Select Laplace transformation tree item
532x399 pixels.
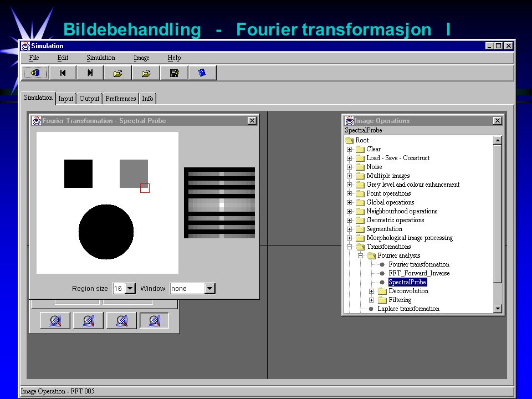(x=408, y=309)
